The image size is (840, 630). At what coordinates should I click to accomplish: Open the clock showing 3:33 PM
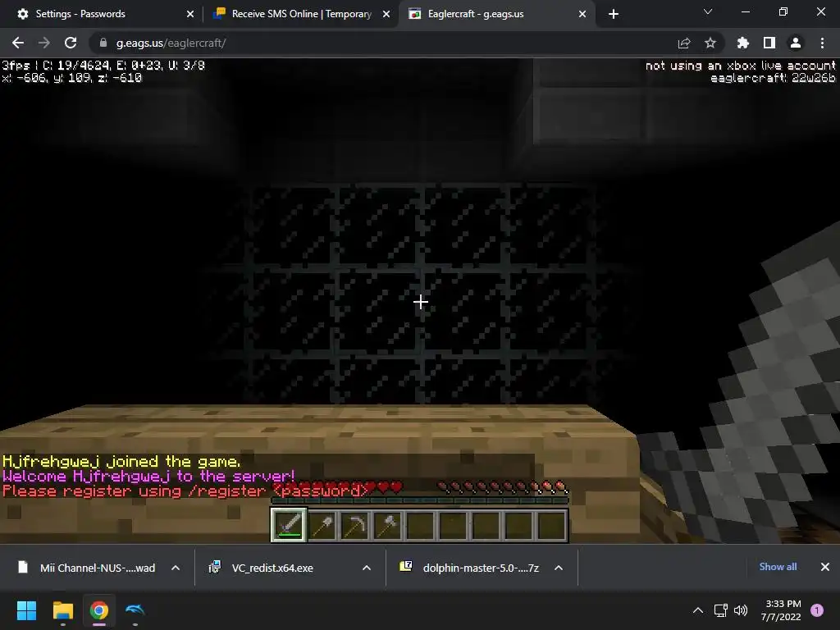781,610
